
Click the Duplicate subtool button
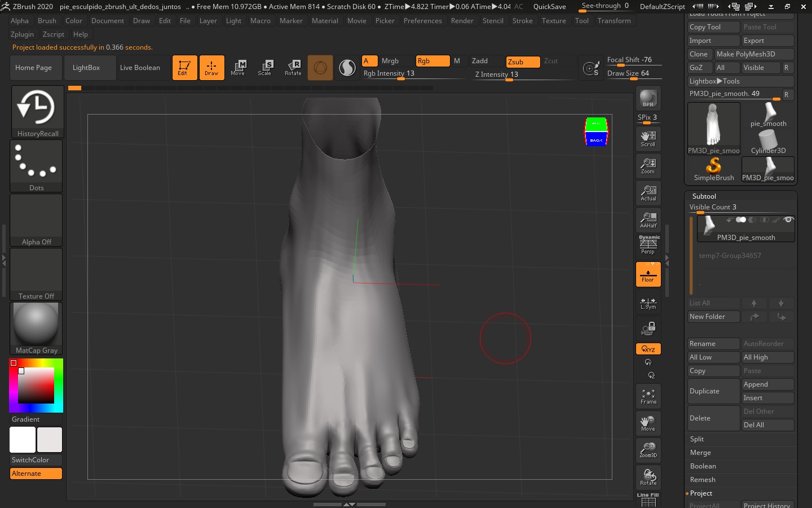(x=713, y=391)
